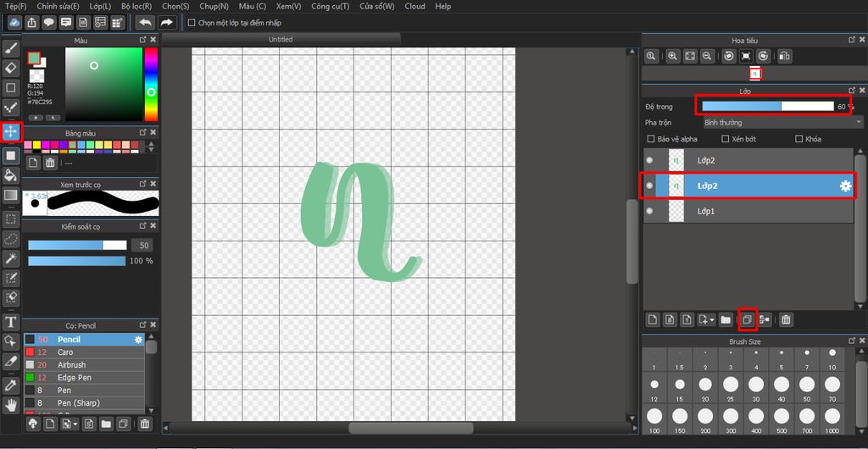868x449 pixels.
Task: Select the Hand pan tool
Action: (10, 405)
